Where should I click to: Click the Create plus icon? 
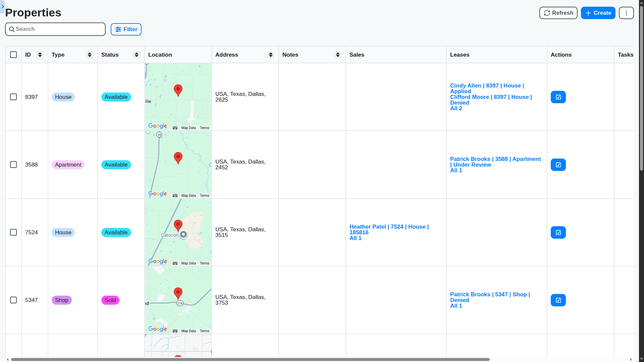pyautogui.click(x=588, y=13)
